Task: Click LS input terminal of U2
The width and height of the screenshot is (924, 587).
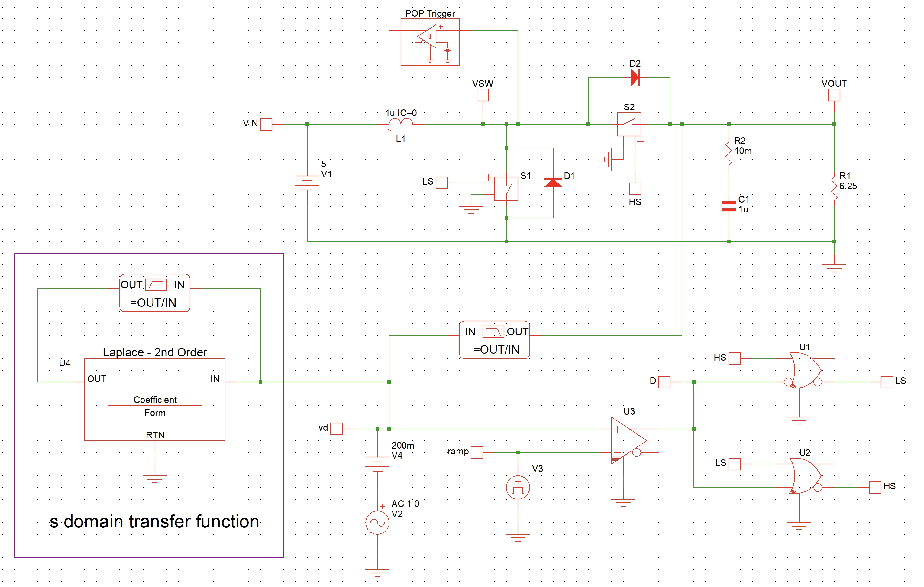Action: [735, 464]
